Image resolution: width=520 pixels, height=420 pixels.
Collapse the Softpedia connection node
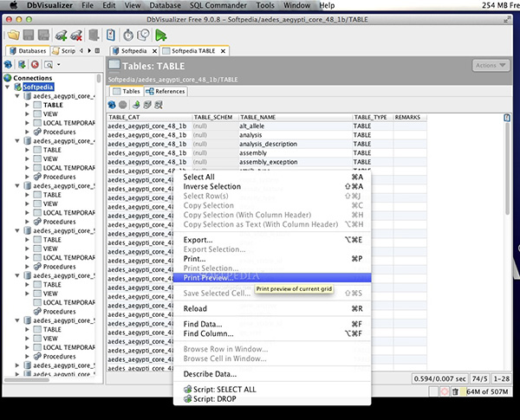click(x=7, y=87)
